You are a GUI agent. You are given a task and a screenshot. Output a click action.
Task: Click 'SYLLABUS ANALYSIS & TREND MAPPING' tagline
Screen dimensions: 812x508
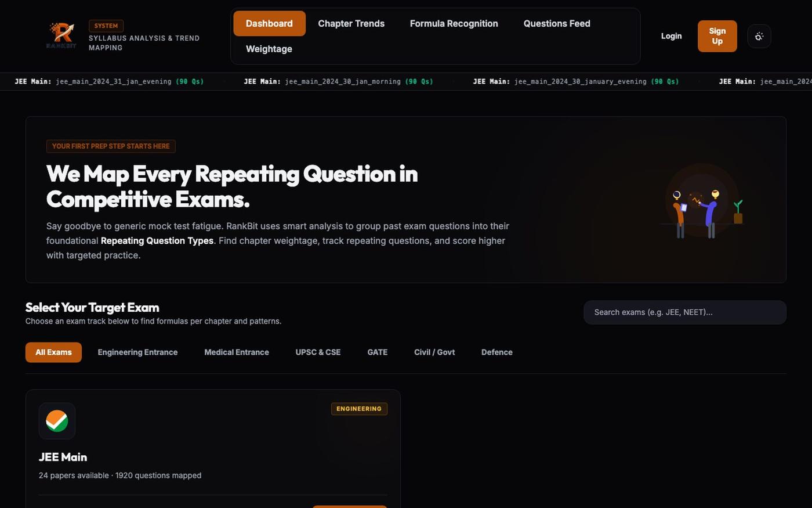click(x=144, y=43)
